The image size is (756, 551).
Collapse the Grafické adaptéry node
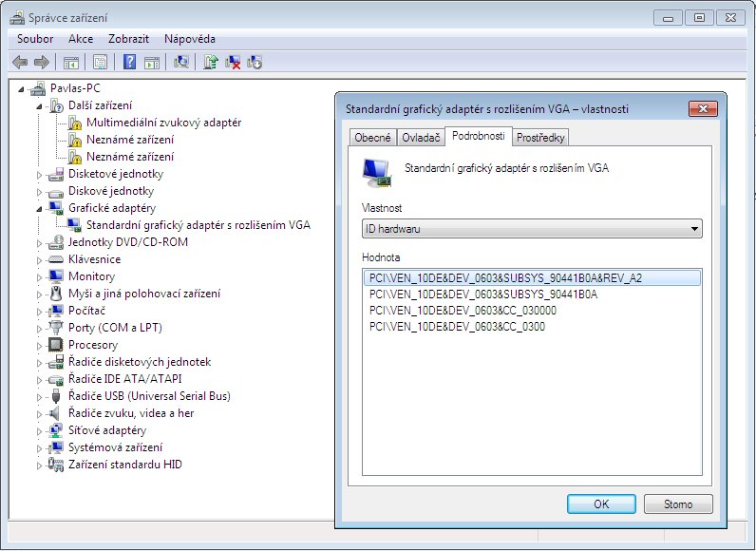[40, 209]
